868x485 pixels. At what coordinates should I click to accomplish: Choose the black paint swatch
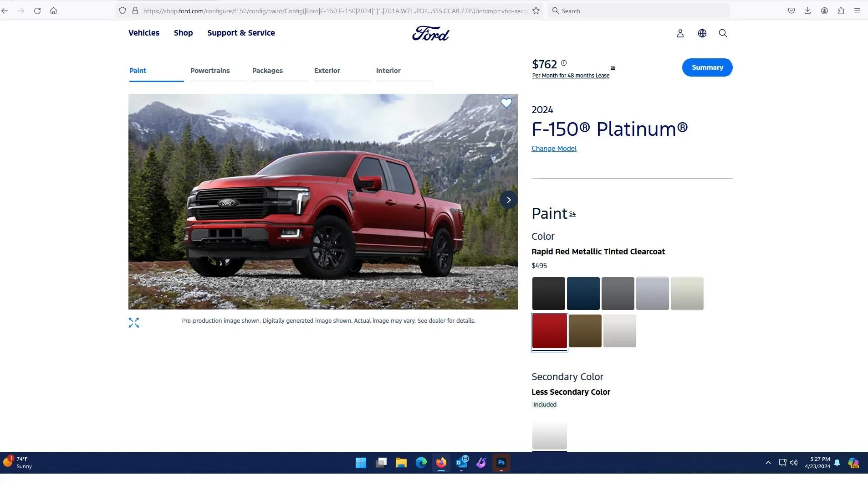tap(549, 293)
